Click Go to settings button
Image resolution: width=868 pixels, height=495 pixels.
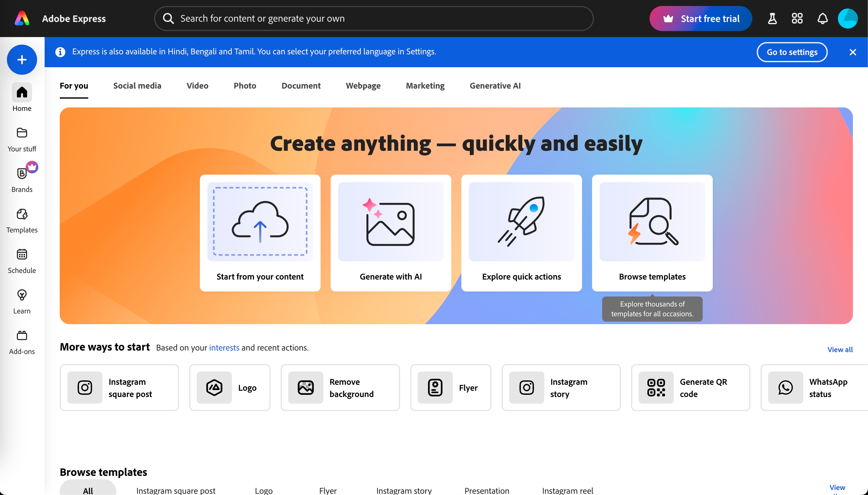(792, 52)
